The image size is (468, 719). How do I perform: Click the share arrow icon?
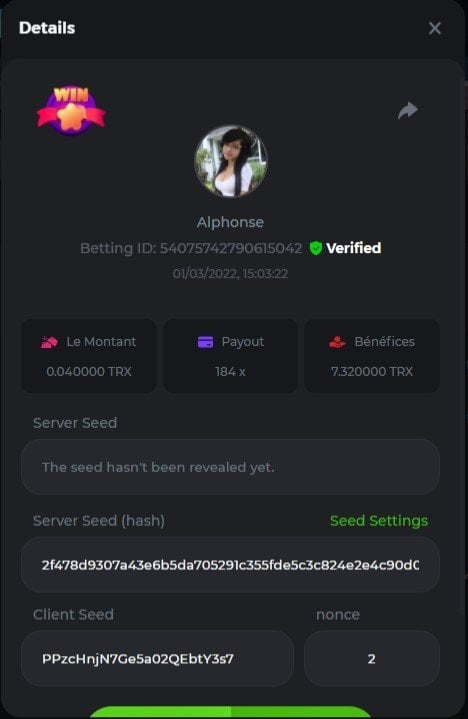[x=407, y=110]
